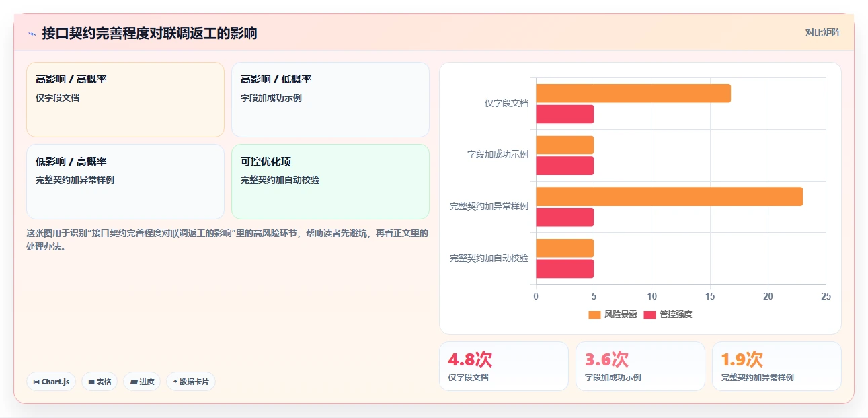Open the 3.6次 stat card
868x418 pixels.
(x=640, y=366)
